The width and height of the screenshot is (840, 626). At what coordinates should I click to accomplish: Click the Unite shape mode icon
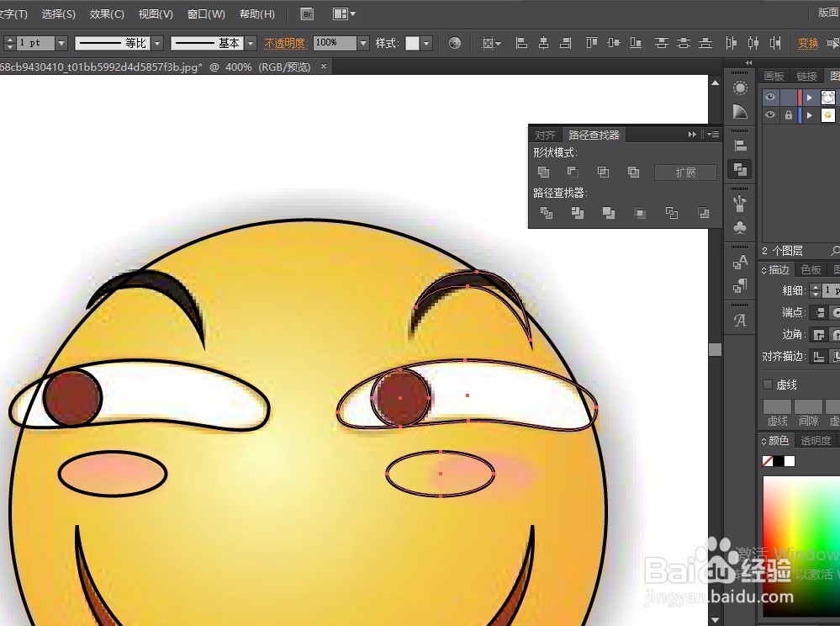click(x=544, y=172)
